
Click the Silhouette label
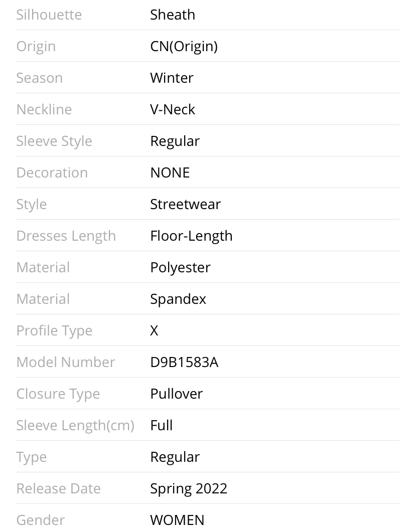pyautogui.click(x=49, y=15)
